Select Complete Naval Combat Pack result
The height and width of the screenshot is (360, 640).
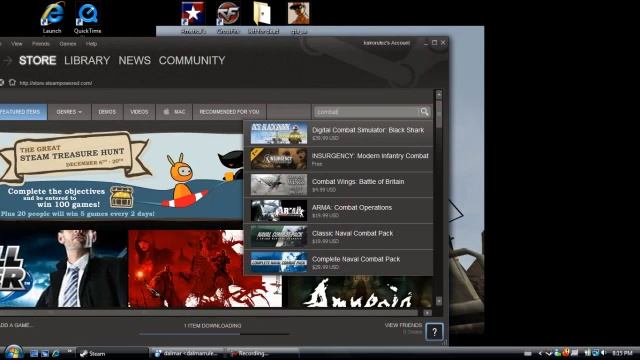[x=338, y=262]
